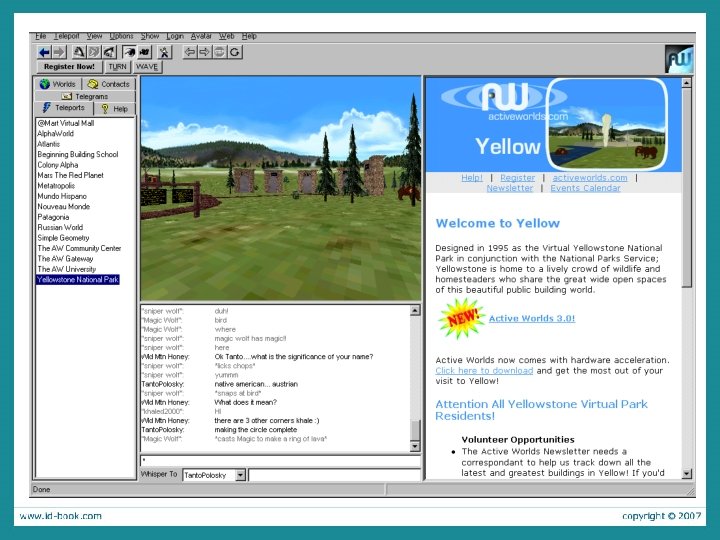Click chat log scrollbar down arrow
Viewport: 720px width, 540px height.
coord(415,446)
